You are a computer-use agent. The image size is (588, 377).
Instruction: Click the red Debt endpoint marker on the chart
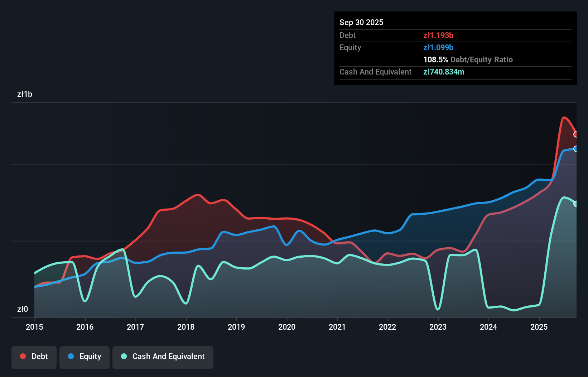(x=575, y=135)
